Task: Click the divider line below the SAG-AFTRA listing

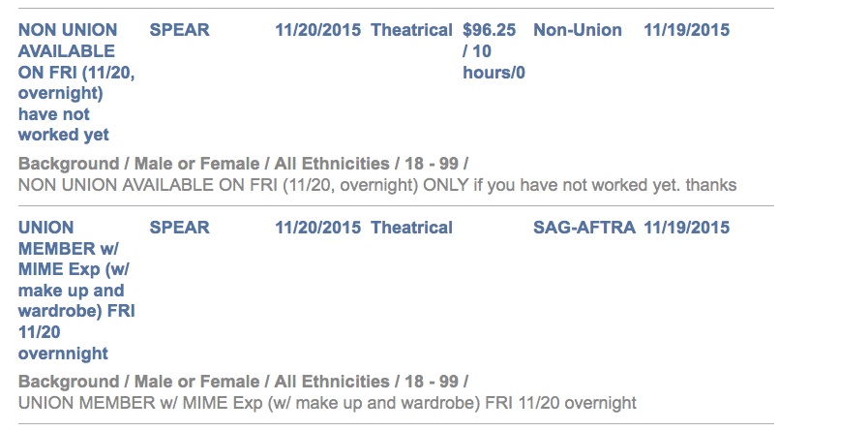Action: (x=396, y=423)
